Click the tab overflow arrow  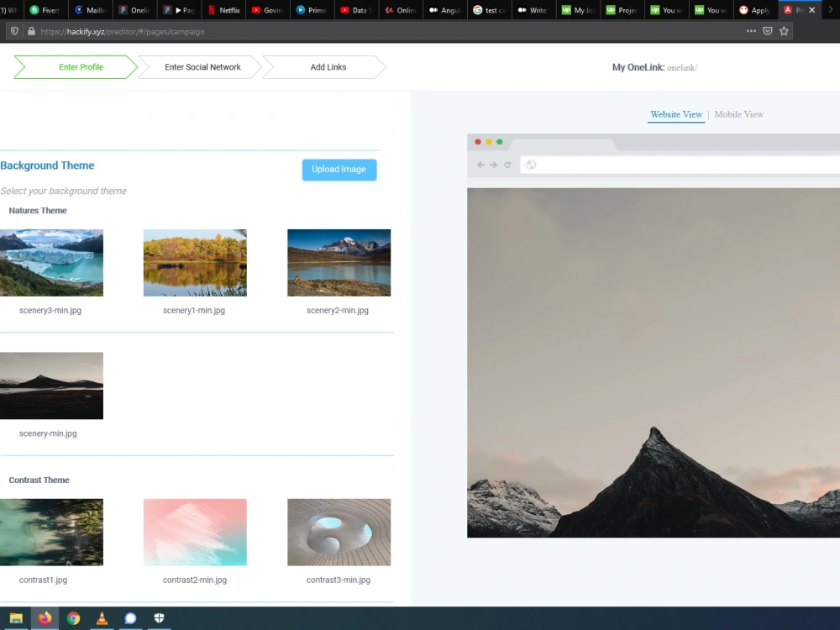pyautogui.click(x=831, y=9)
